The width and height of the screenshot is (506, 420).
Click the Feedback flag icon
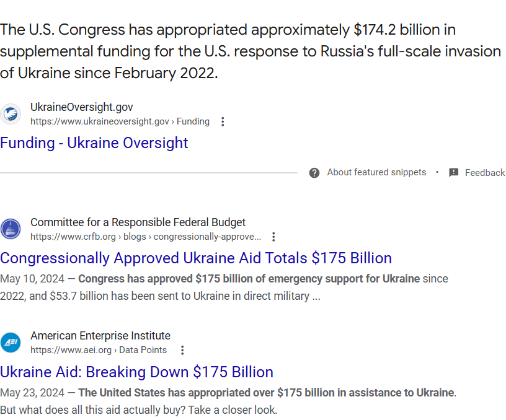point(454,173)
